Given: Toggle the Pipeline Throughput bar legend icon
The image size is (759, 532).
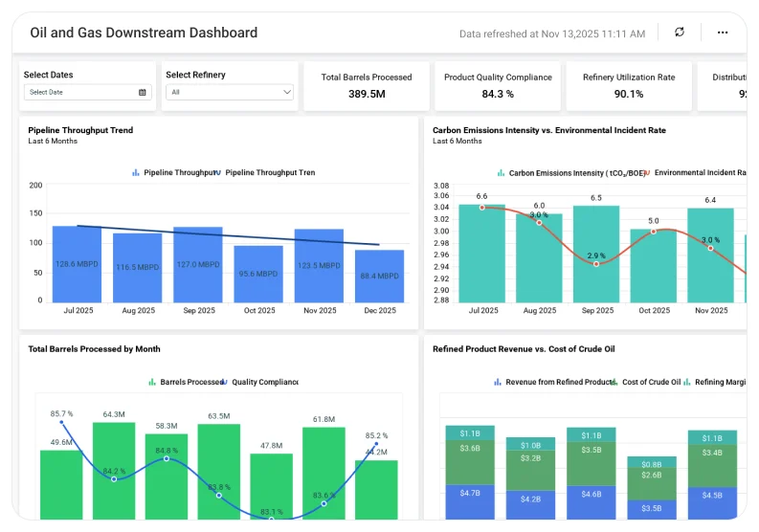Looking at the screenshot, I should (x=136, y=172).
